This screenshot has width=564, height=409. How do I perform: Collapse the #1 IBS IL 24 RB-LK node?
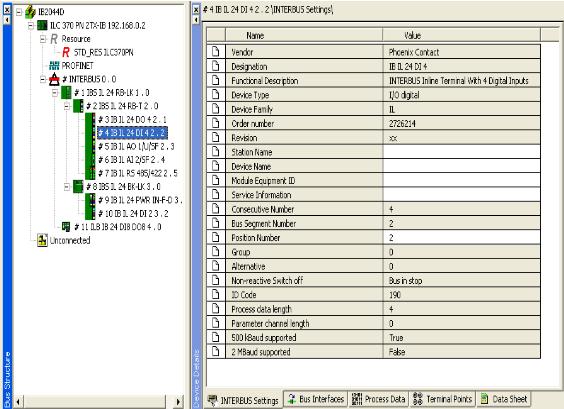click(55, 93)
